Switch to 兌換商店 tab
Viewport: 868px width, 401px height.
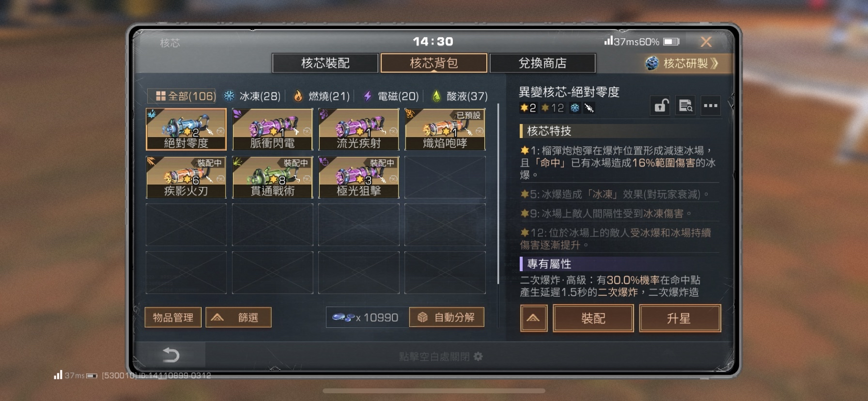542,63
